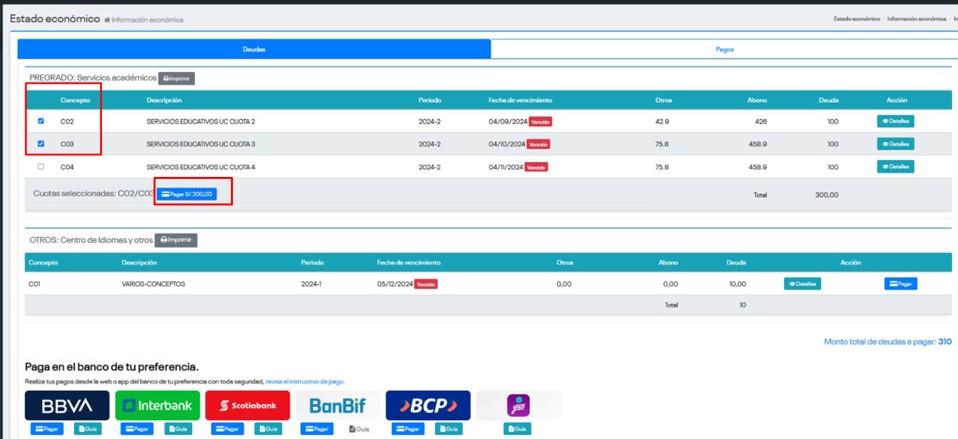Click the BCP bank logo

427,405
